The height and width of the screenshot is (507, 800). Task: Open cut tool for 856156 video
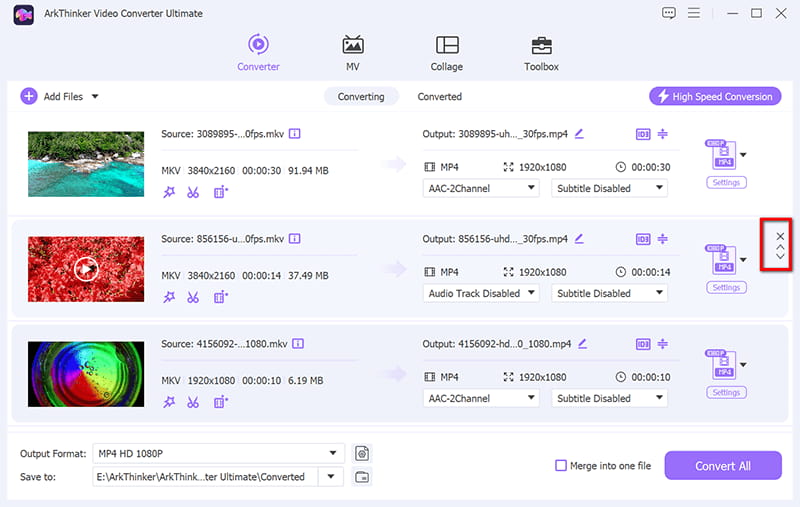coord(192,297)
